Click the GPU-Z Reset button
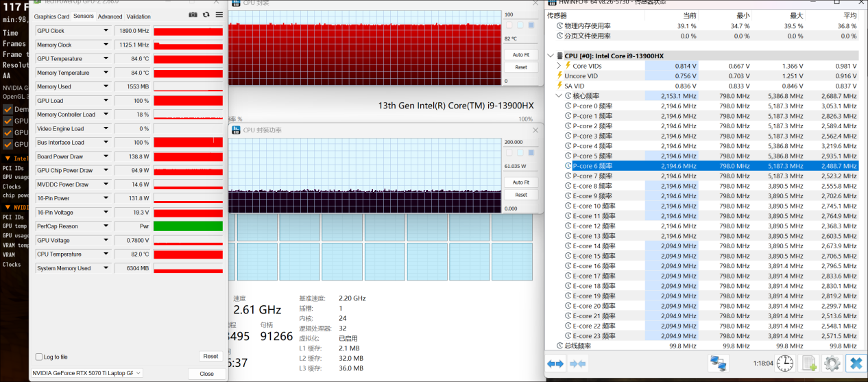 tap(210, 357)
